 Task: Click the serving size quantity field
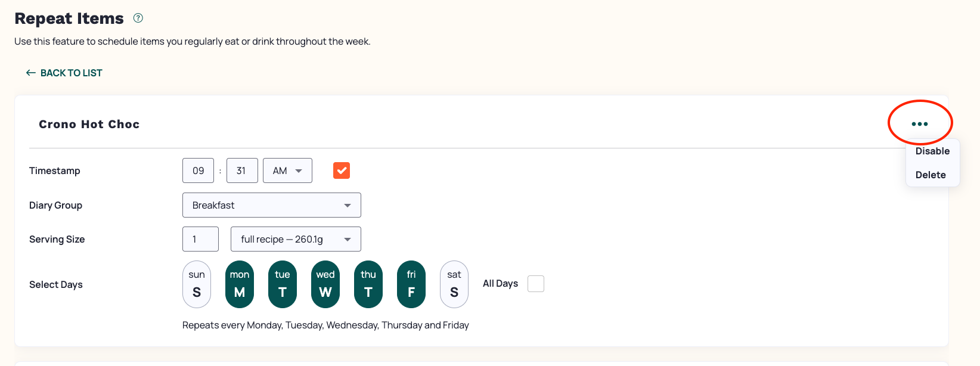click(200, 239)
